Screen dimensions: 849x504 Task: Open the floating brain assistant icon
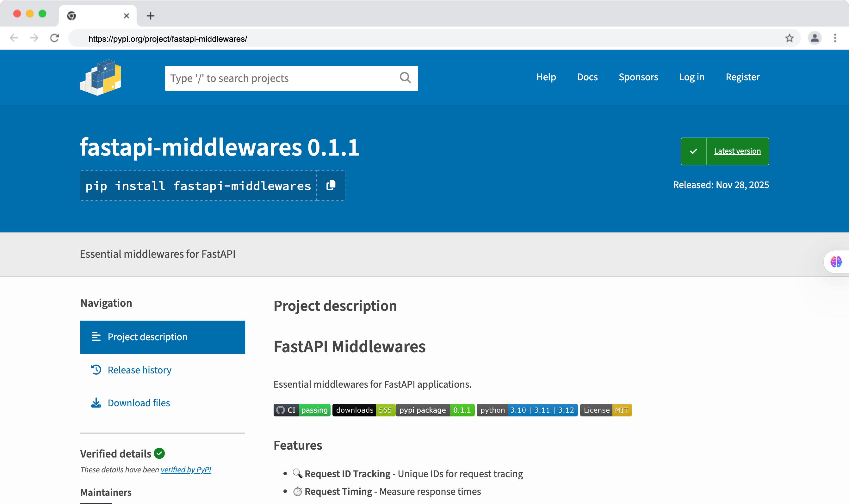(836, 261)
